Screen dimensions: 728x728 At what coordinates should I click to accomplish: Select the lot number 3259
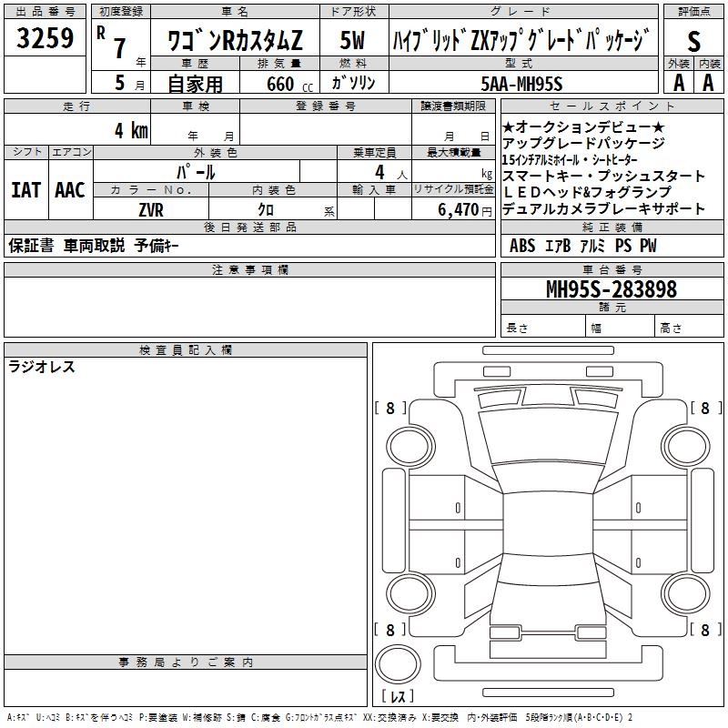[x=45, y=37]
